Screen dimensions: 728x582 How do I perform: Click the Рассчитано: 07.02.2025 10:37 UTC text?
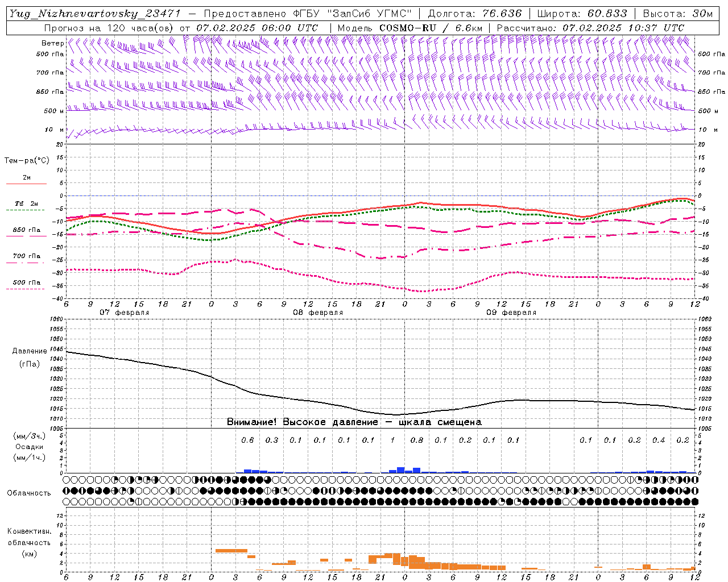click(x=590, y=28)
